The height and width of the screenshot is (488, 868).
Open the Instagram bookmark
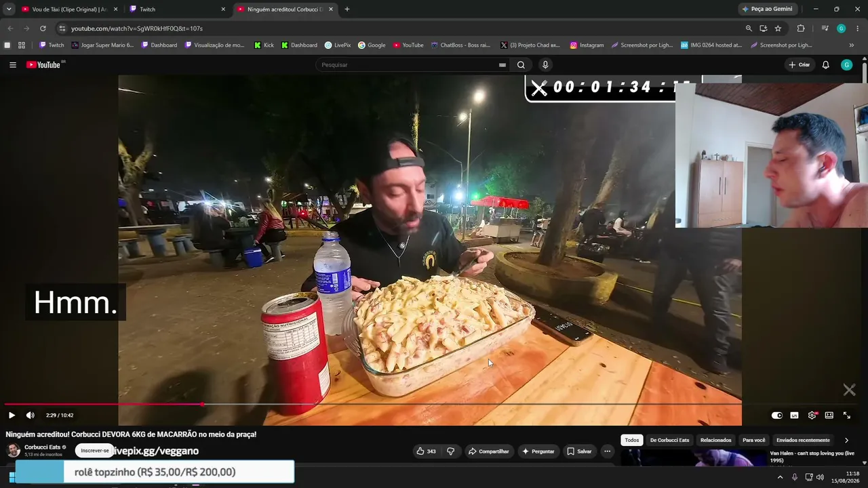[x=587, y=45]
